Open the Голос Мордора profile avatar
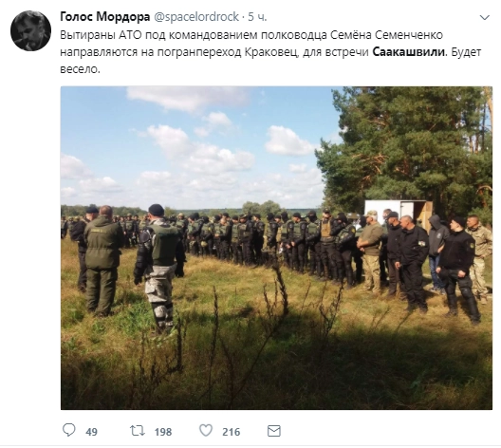This screenshot has width=501, height=448. [x=30, y=30]
